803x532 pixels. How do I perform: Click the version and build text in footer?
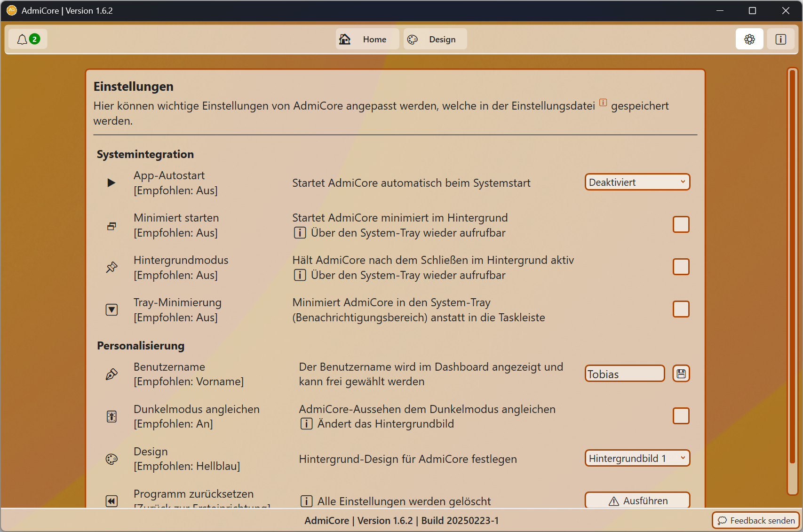pos(401,521)
